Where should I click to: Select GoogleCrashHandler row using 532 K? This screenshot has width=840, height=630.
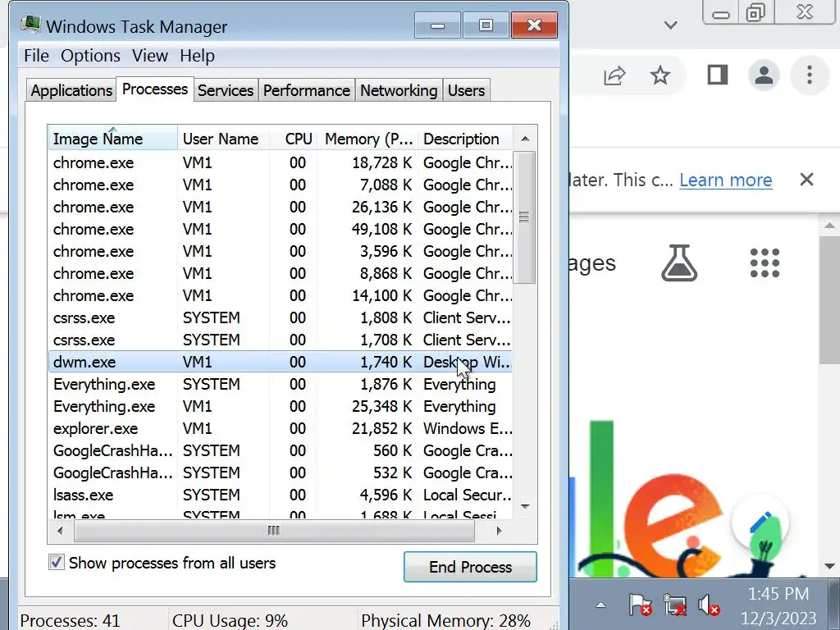coord(281,473)
